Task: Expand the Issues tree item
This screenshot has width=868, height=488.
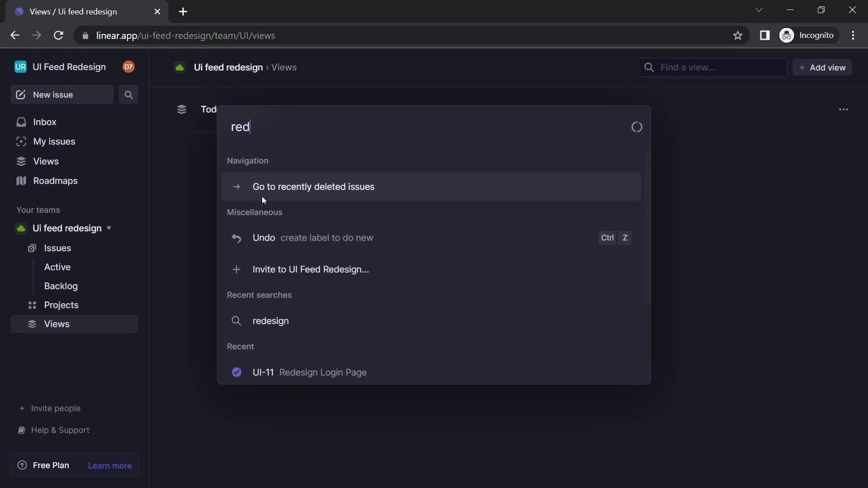Action: click(58, 248)
